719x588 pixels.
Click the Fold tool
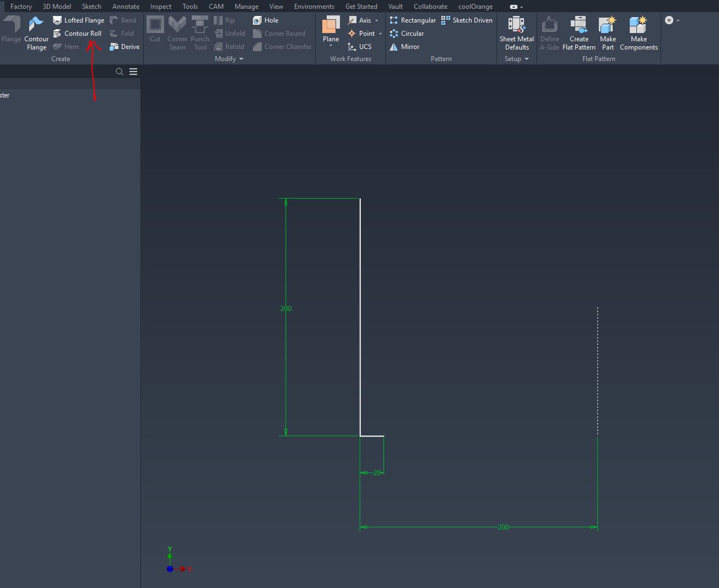coord(122,34)
